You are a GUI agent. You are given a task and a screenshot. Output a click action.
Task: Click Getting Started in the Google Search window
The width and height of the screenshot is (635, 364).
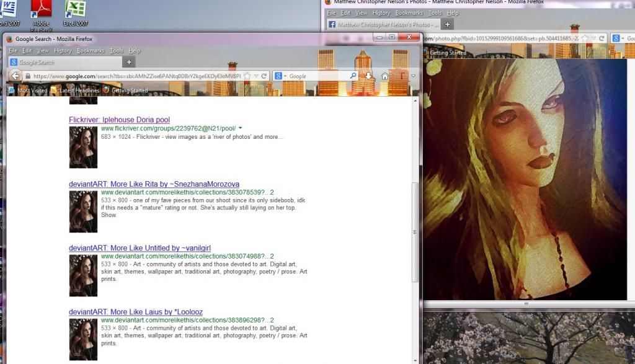pos(125,91)
